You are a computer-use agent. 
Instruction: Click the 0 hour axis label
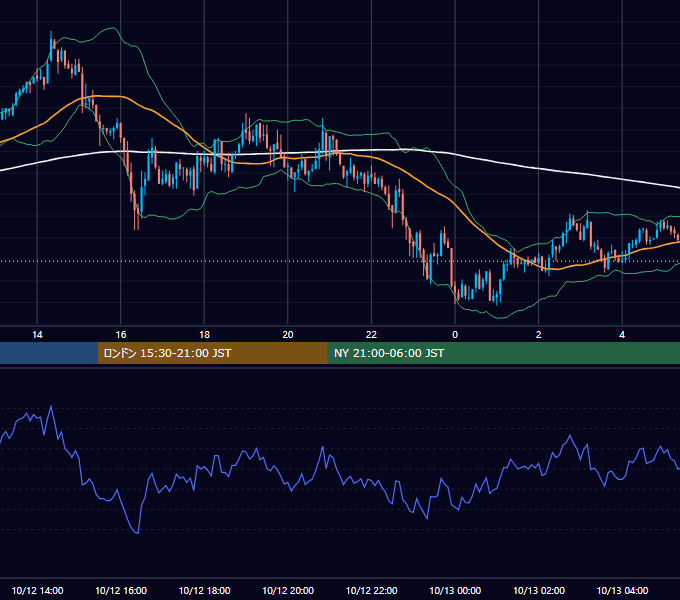[455, 335]
